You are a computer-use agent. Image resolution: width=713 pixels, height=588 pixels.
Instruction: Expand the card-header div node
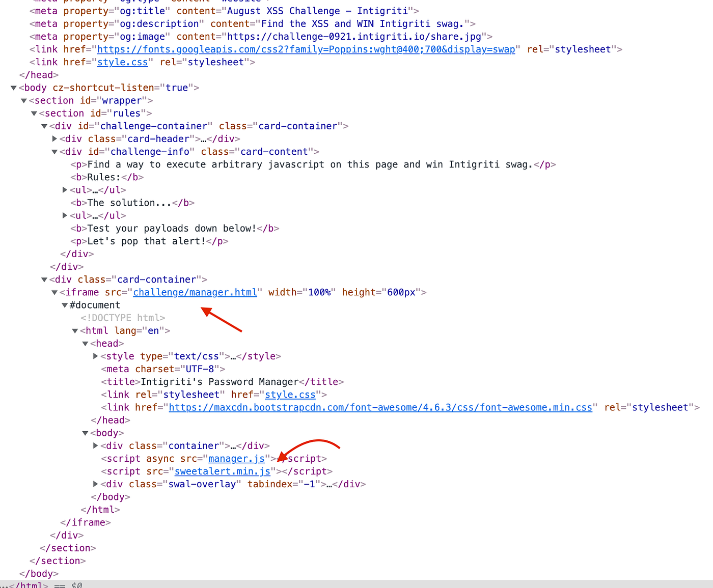54,139
